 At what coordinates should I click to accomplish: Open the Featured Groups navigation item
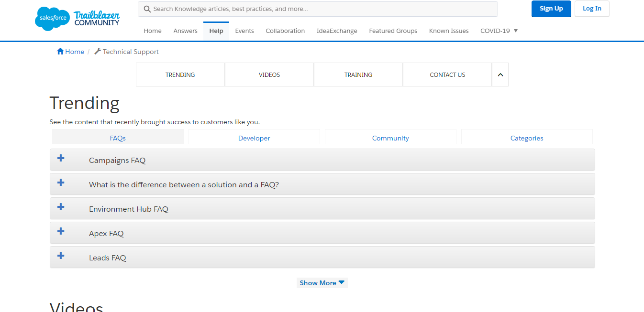coord(393,31)
